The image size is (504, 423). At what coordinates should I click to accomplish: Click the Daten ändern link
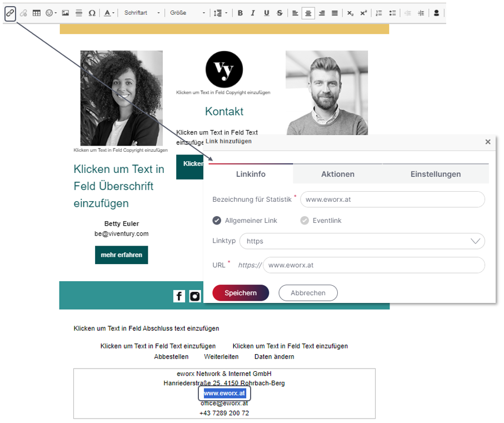(274, 356)
